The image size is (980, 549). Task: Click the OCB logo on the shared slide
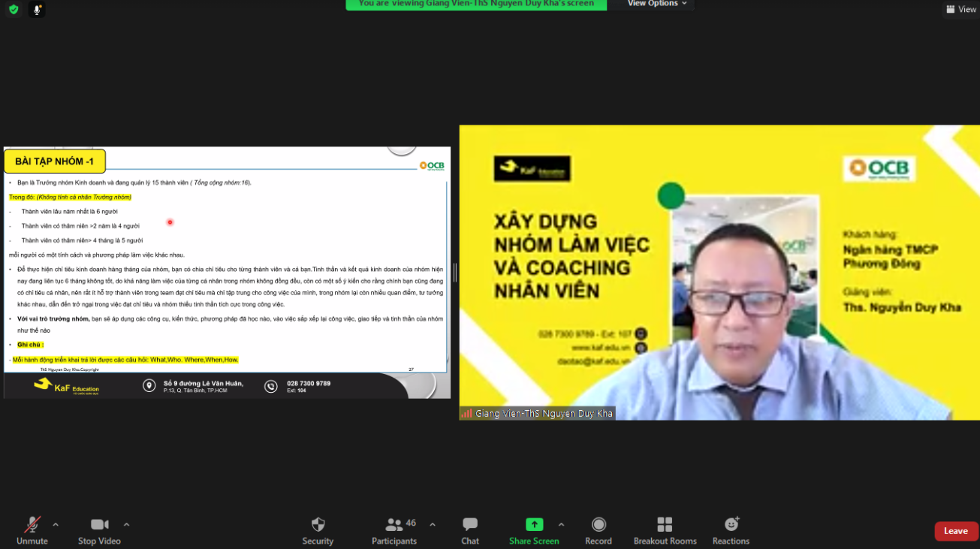click(x=432, y=166)
